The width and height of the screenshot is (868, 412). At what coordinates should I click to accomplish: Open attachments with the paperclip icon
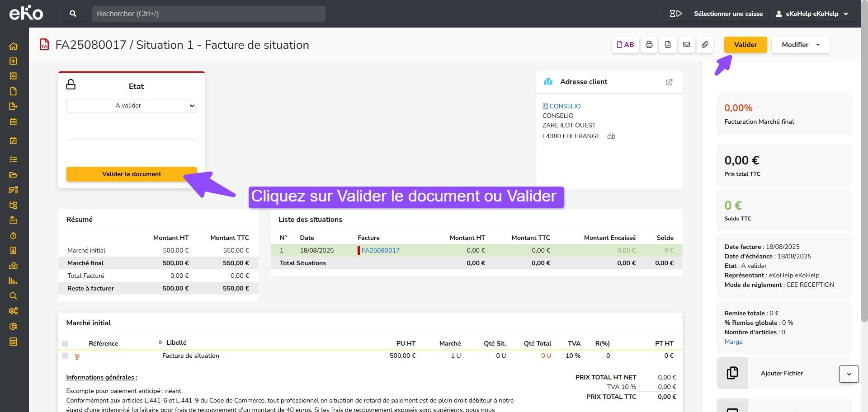[x=705, y=45]
